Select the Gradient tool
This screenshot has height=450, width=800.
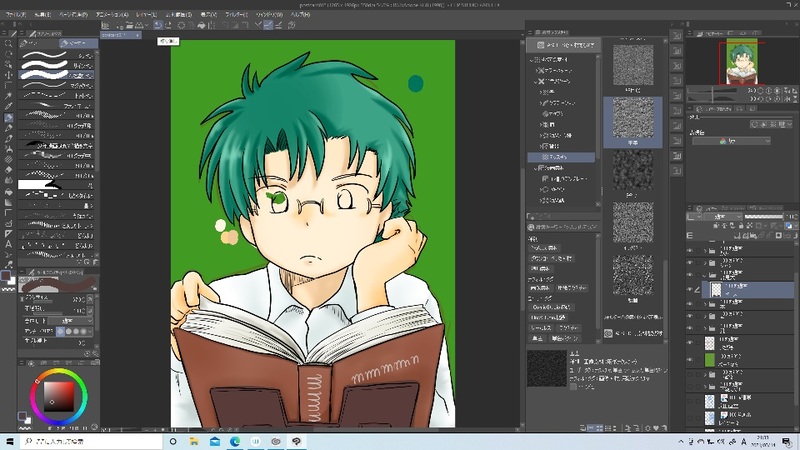tap(8, 202)
